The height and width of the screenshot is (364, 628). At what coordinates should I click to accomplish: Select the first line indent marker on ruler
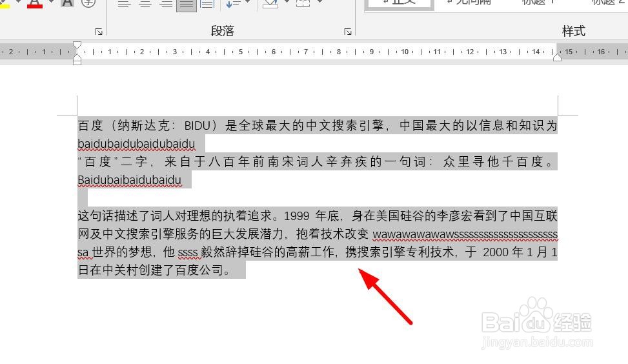[x=77, y=45]
